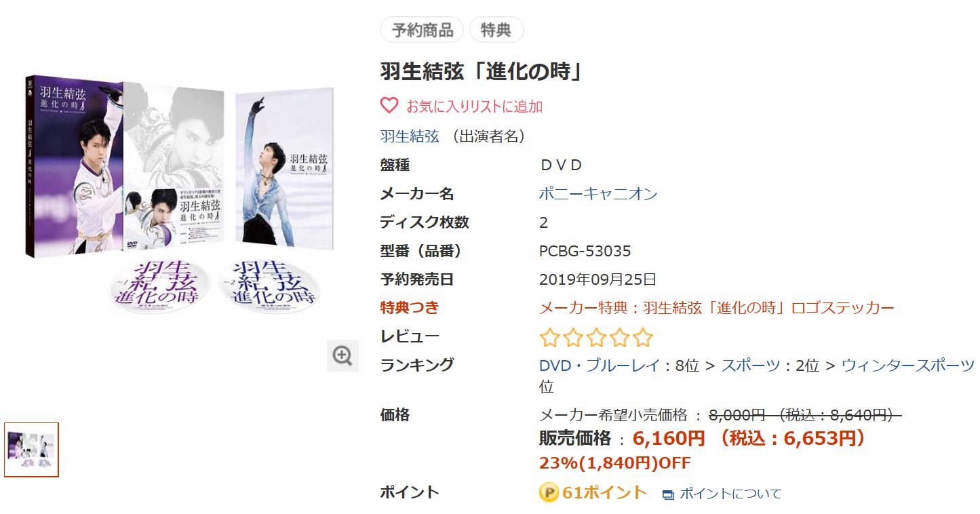Open スポーツ ranking category link
980x514 pixels.
tap(751, 365)
